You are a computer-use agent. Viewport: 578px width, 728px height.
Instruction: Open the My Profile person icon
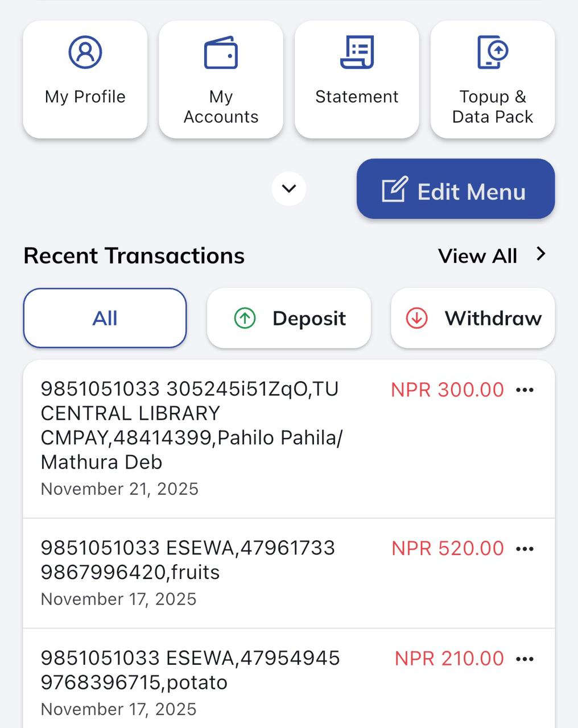click(x=85, y=52)
